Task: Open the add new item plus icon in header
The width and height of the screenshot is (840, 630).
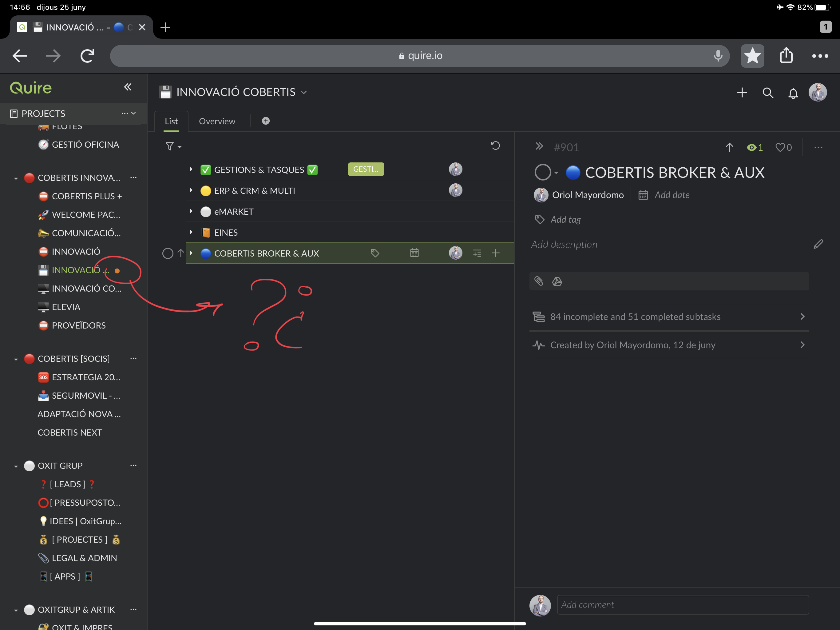Action: [742, 93]
